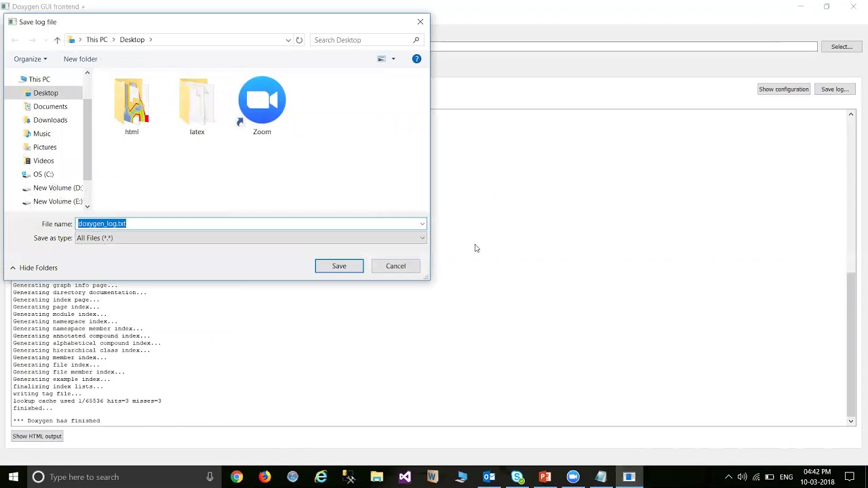Viewport: 868px width, 488px height.
Task: Open the File name history dropdown
Action: [422, 224]
